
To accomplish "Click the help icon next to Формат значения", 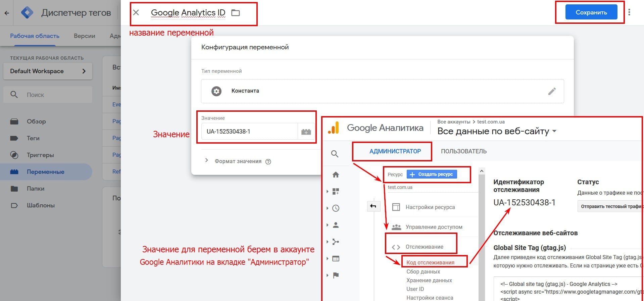I will (x=268, y=161).
